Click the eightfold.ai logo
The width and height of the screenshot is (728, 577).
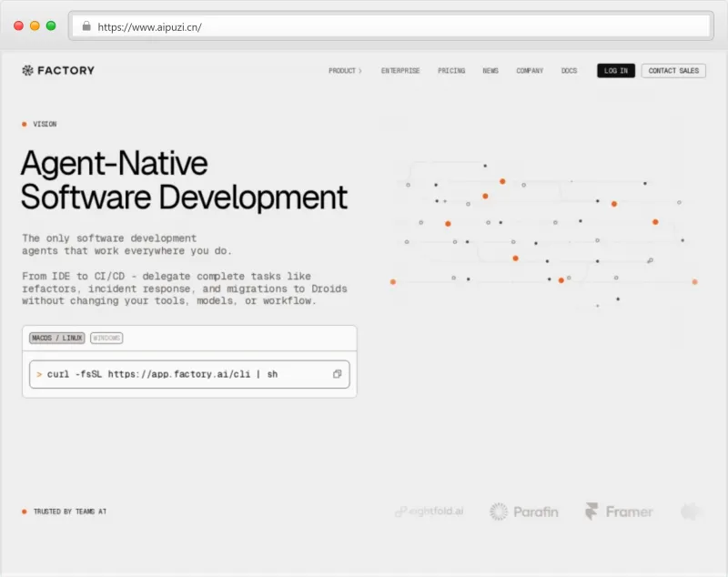click(429, 512)
